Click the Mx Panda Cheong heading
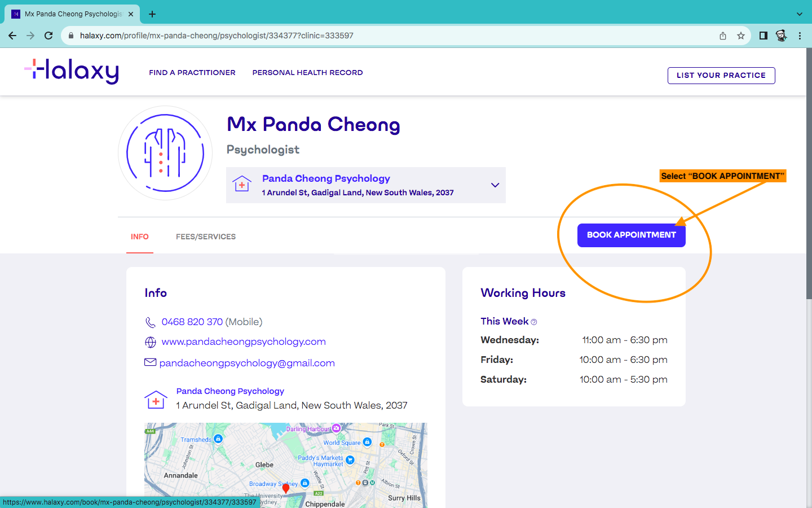The height and width of the screenshot is (508, 812). pyautogui.click(x=314, y=124)
